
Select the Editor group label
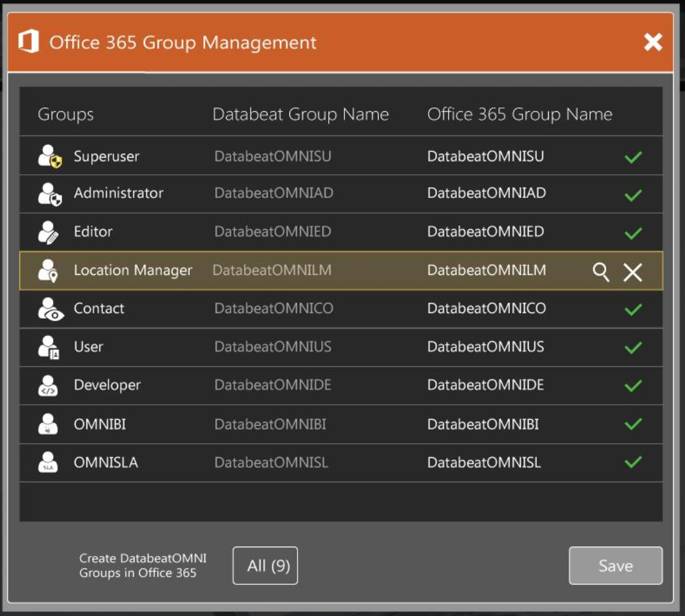[x=93, y=231]
